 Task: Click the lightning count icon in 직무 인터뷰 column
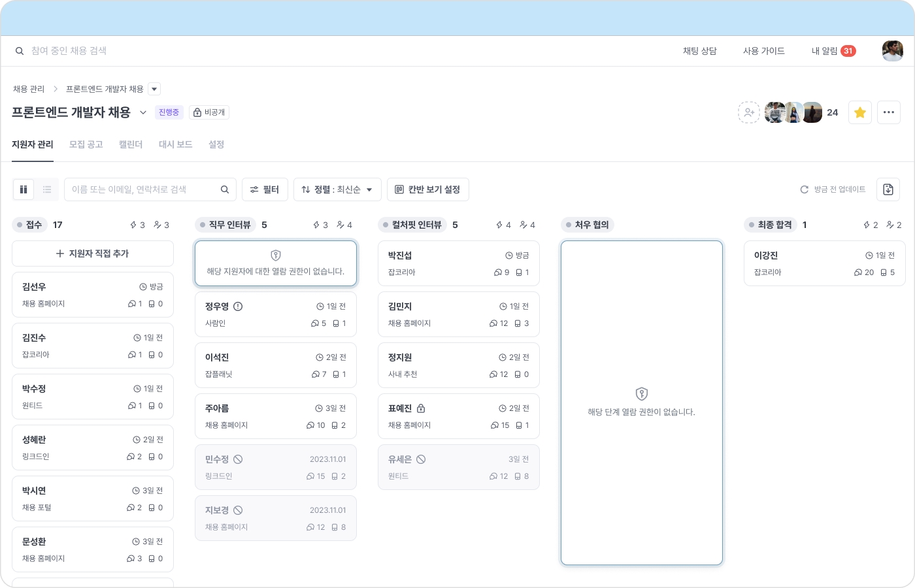pyautogui.click(x=316, y=225)
